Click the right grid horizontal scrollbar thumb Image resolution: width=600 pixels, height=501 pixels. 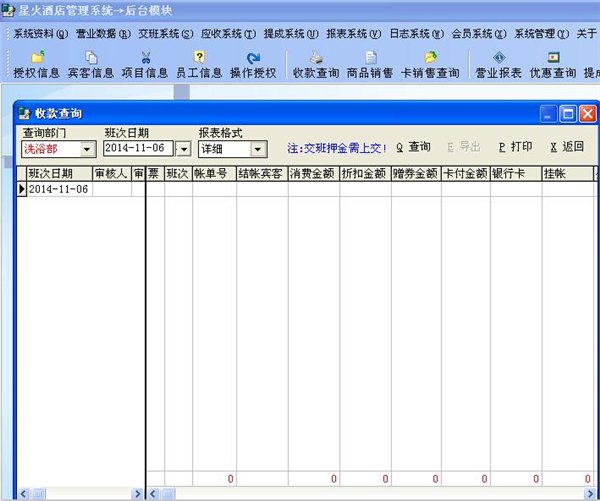pos(167,494)
